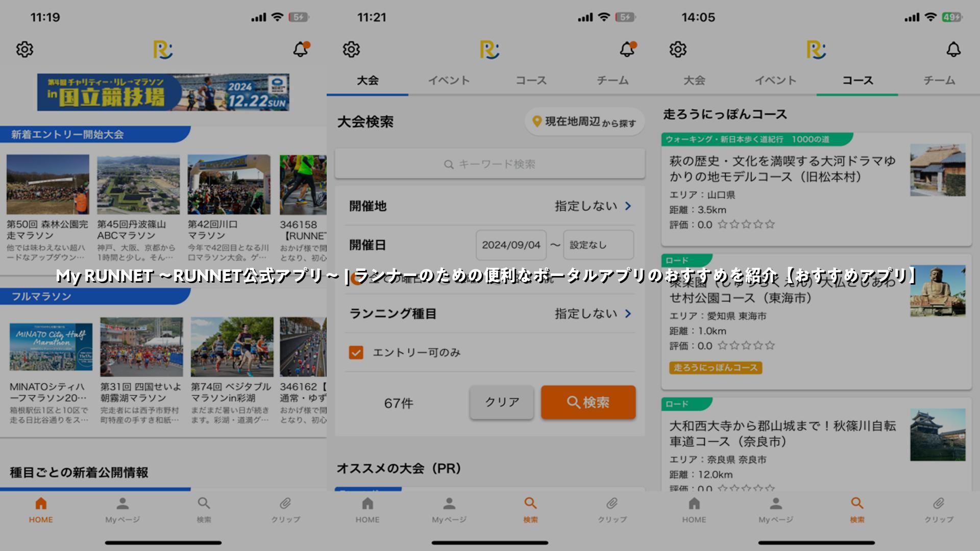The image size is (980, 551).
Task: Switch to イベント tab in 14:05 screen
Action: click(776, 81)
